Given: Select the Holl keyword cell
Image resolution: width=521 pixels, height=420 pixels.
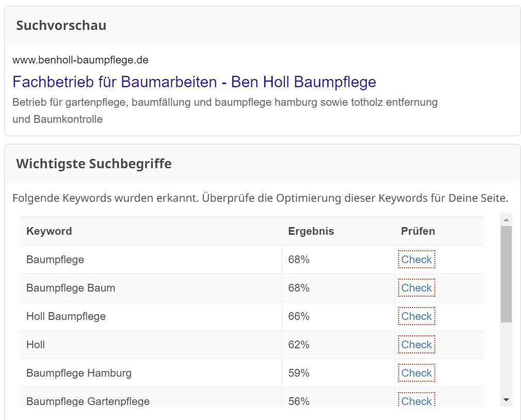Looking at the screenshot, I should pyautogui.click(x=151, y=345).
